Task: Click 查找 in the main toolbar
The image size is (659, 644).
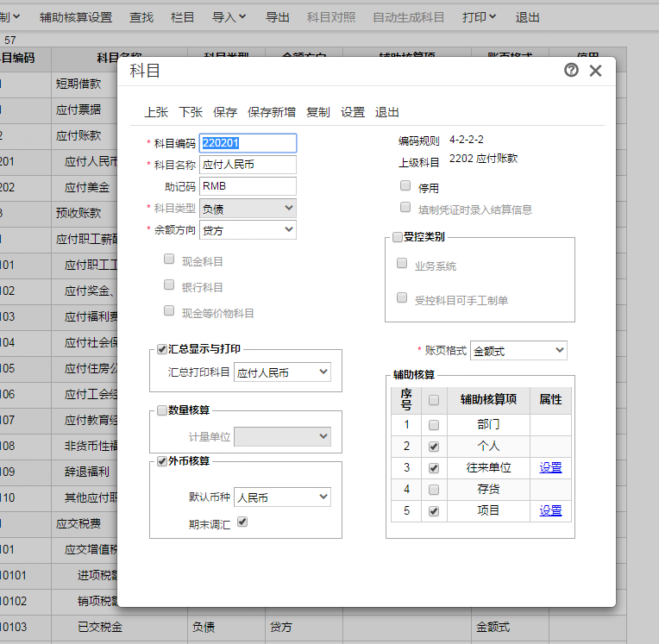Action: (x=141, y=17)
